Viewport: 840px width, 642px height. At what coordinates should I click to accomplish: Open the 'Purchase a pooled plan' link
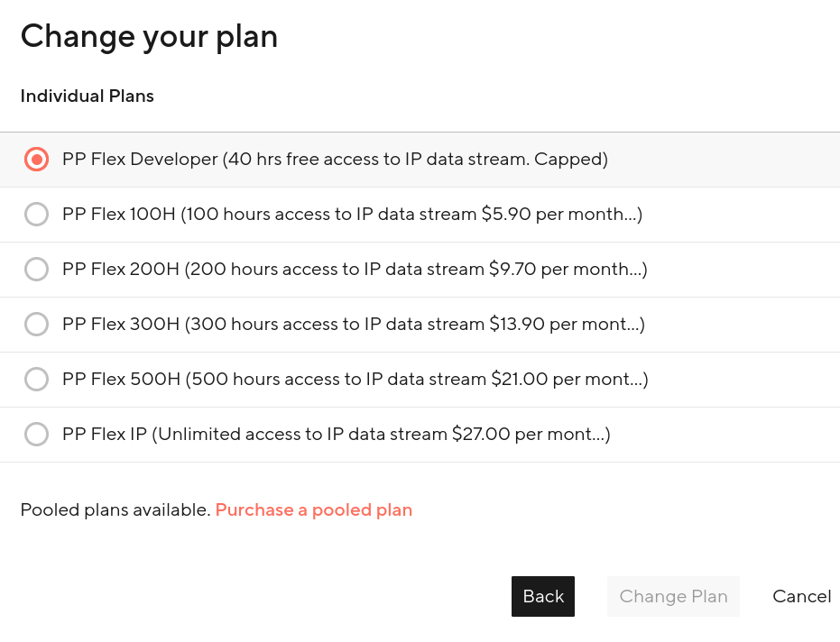click(x=313, y=510)
